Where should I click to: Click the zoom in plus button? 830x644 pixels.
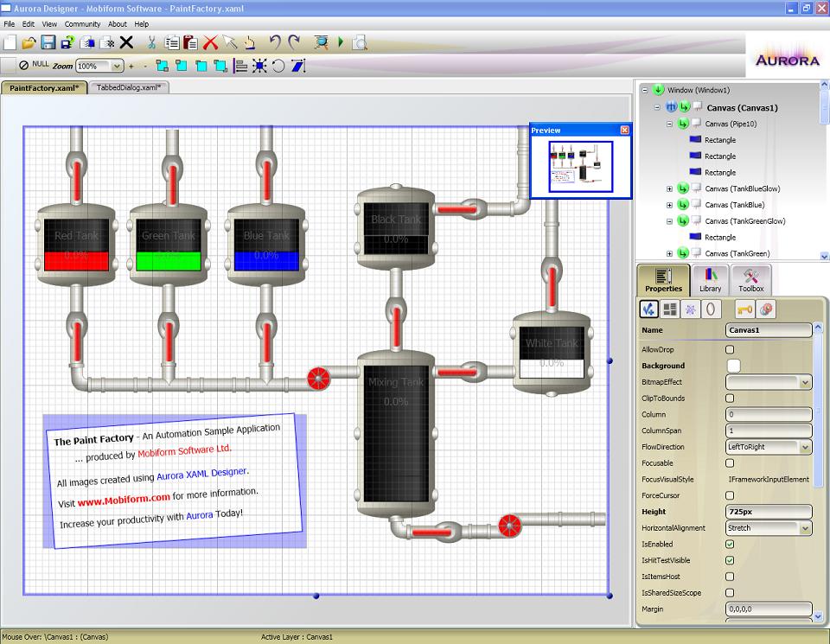point(131,67)
